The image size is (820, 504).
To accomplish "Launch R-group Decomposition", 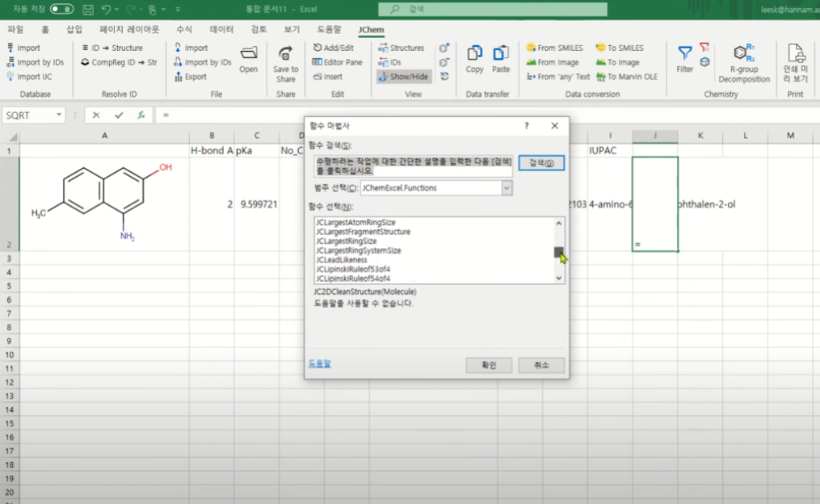I will (743, 64).
